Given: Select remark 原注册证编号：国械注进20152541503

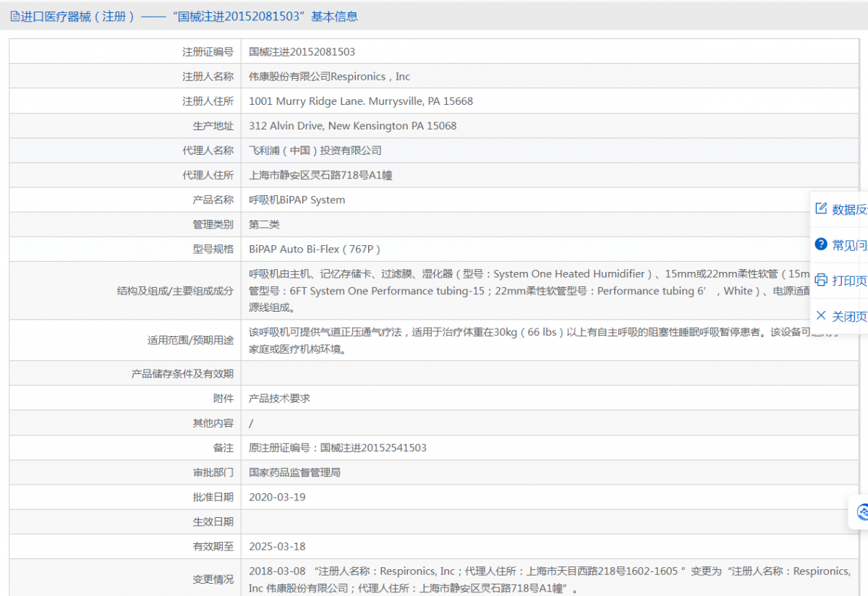Looking at the screenshot, I should coord(338,448).
